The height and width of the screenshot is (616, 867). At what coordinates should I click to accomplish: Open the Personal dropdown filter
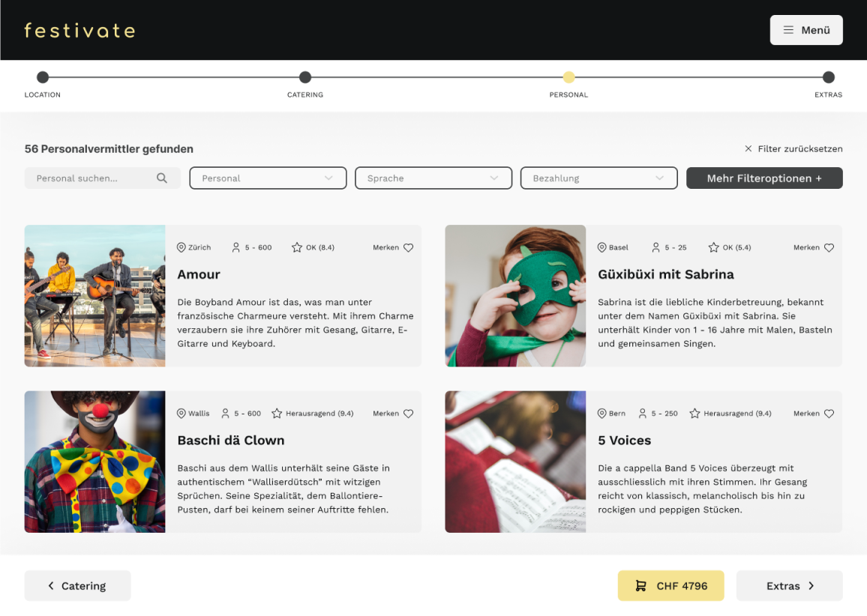coord(268,178)
